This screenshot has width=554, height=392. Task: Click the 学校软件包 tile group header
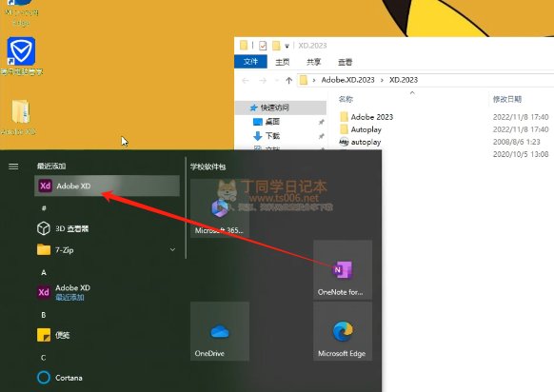pyautogui.click(x=208, y=167)
